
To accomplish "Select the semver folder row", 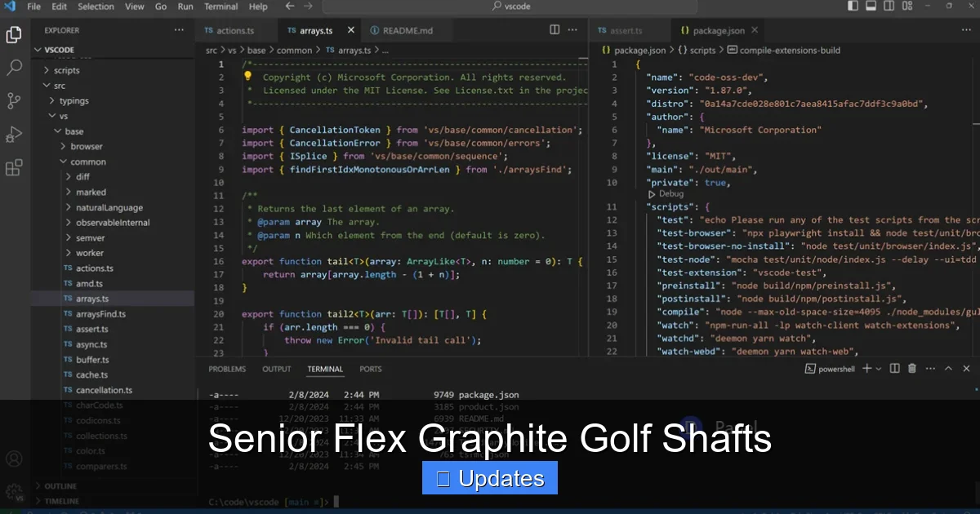I will 112,237.
